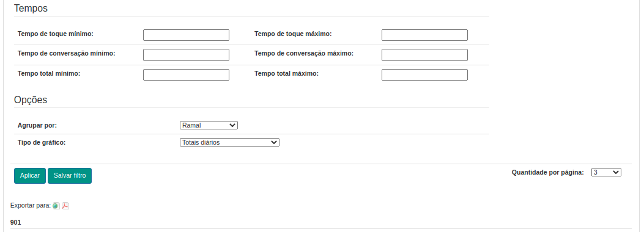
Task: Select the Tempo de conversação máximo input
Action: [424, 55]
